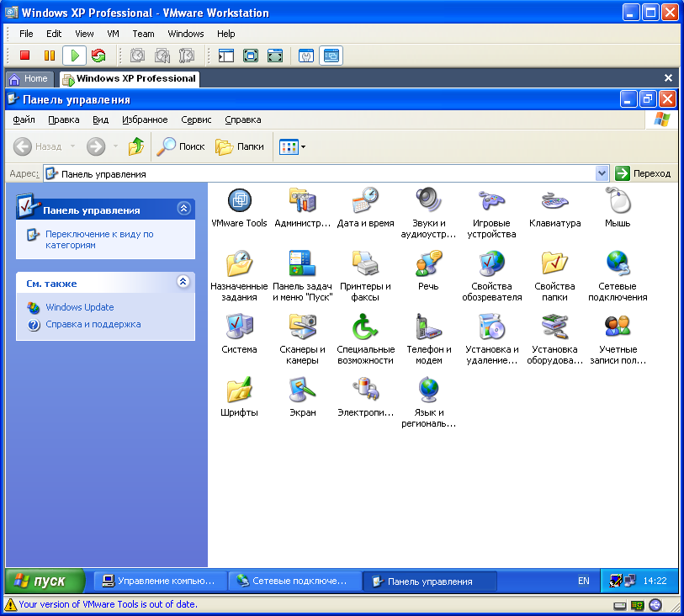Click VMware red Power Off button

tap(25, 56)
